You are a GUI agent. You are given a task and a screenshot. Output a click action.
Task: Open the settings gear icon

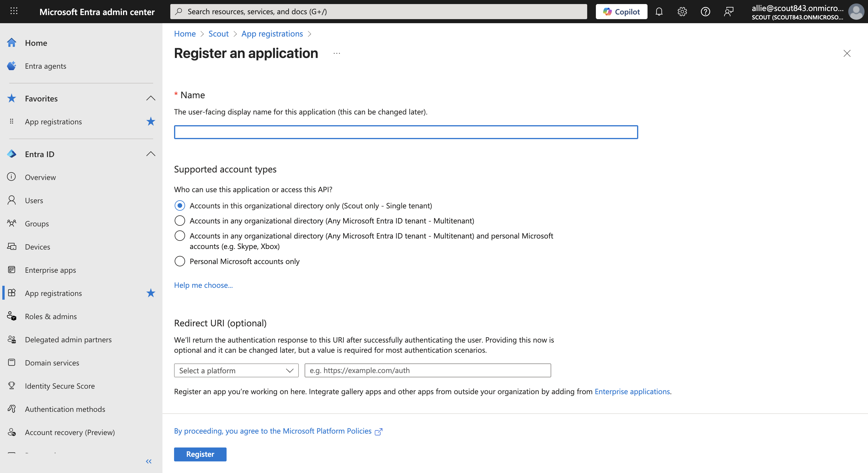click(x=682, y=12)
